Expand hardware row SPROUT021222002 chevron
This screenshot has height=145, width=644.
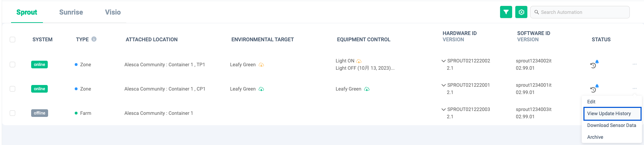(444, 61)
